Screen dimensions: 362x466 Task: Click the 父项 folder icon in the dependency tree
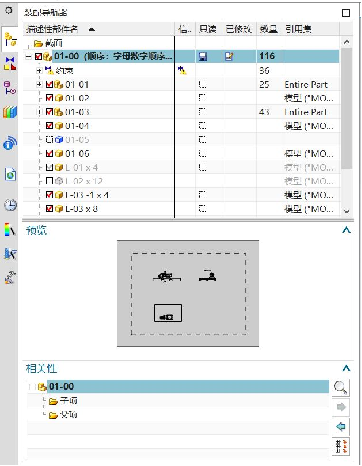click(x=53, y=415)
